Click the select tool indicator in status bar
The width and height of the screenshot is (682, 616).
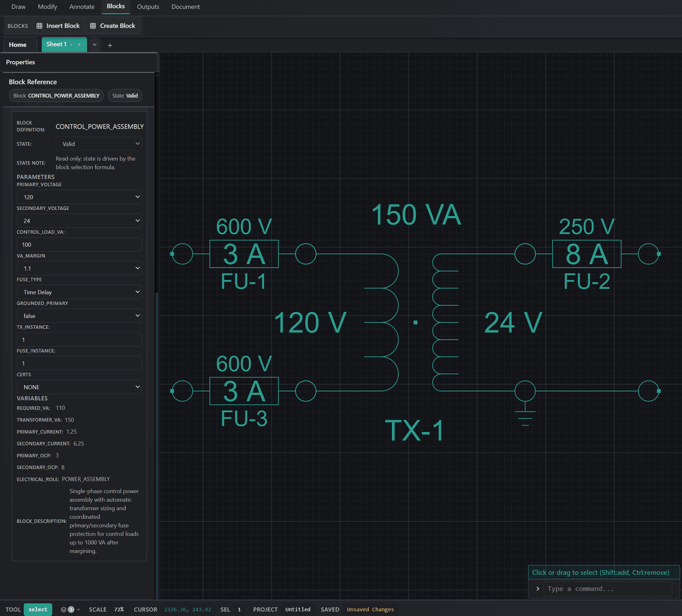coord(38,610)
